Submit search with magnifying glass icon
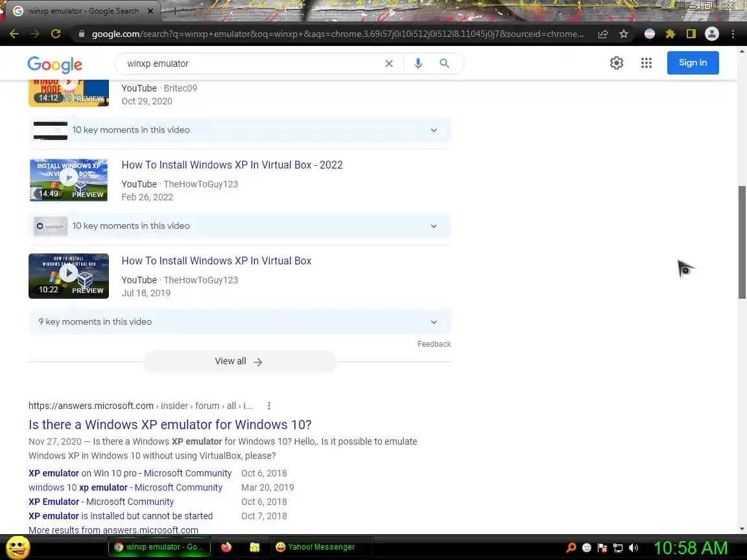The width and height of the screenshot is (747, 560). pyautogui.click(x=444, y=64)
